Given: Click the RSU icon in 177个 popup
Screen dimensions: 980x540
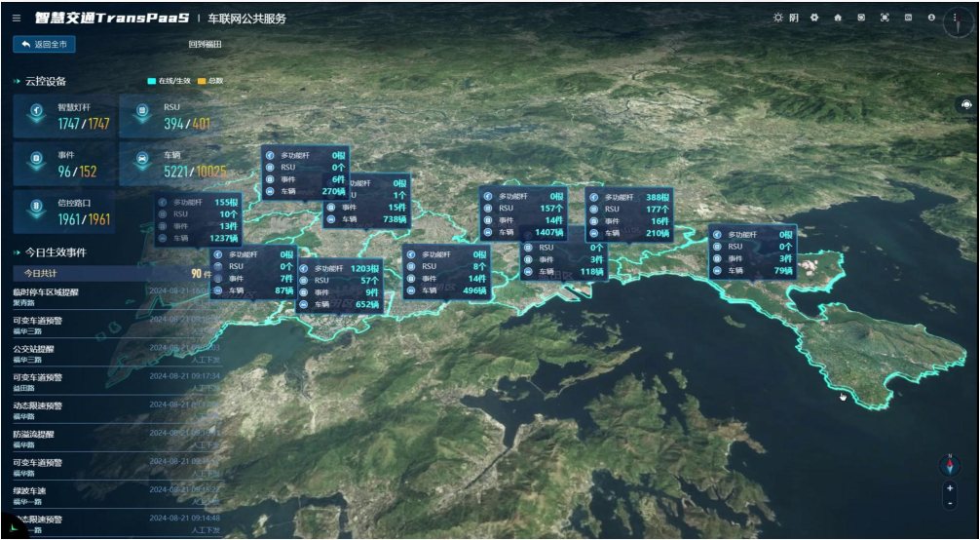Looking at the screenshot, I should 596,209.
